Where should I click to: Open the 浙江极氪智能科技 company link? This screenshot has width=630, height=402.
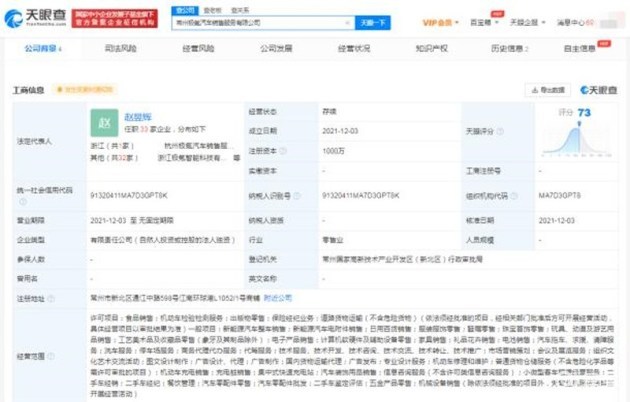192,158
